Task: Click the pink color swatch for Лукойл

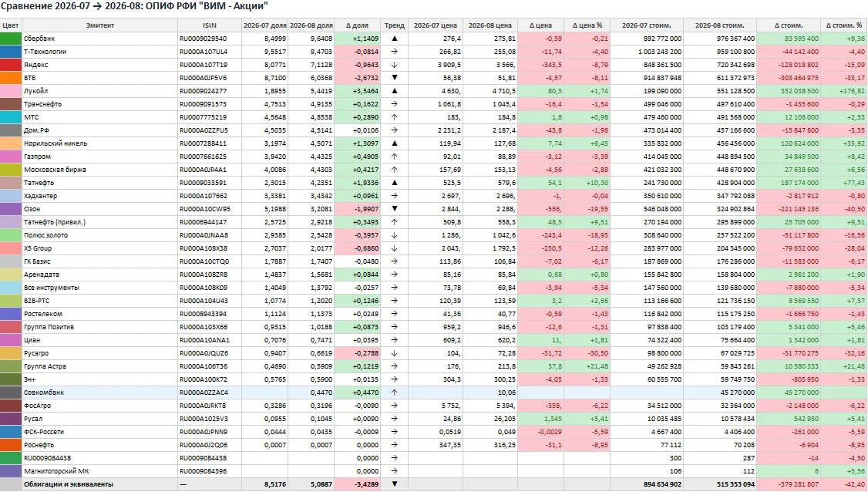Action: (11, 91)
